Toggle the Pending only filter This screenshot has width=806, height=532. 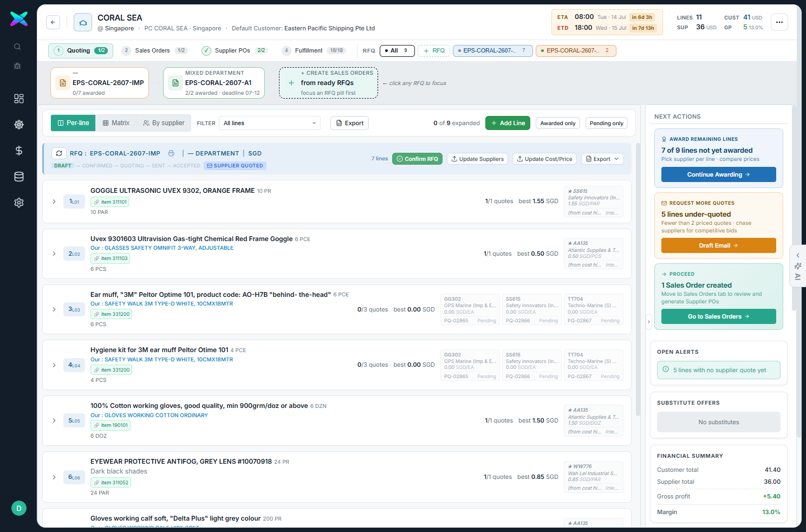pyautogui.click(x=607, y=123)
